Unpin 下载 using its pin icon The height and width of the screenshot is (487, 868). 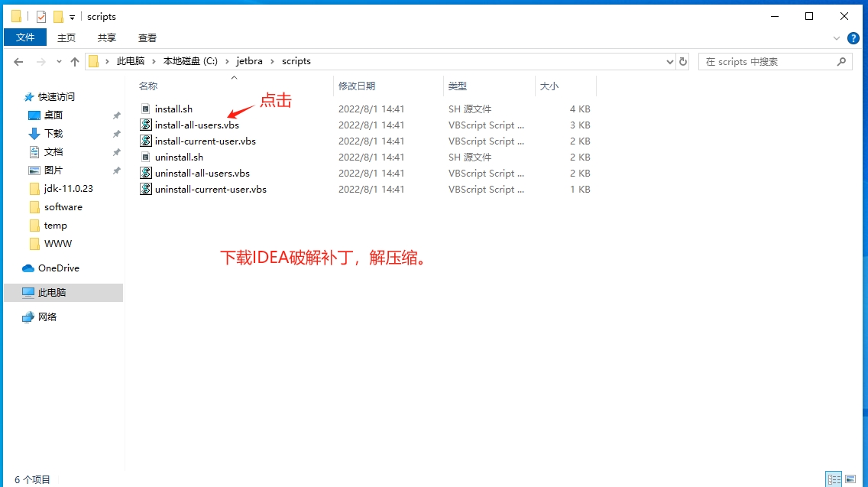[x=116, y=134]
